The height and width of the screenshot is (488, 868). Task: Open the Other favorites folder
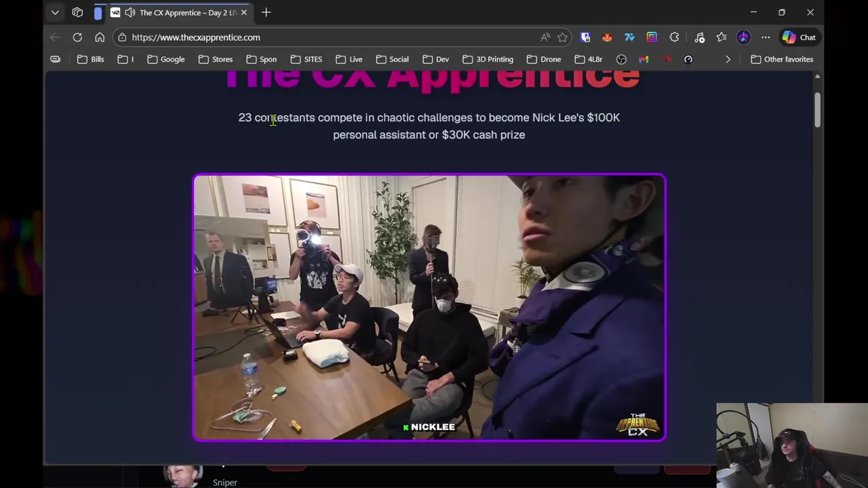pos(782,59)
